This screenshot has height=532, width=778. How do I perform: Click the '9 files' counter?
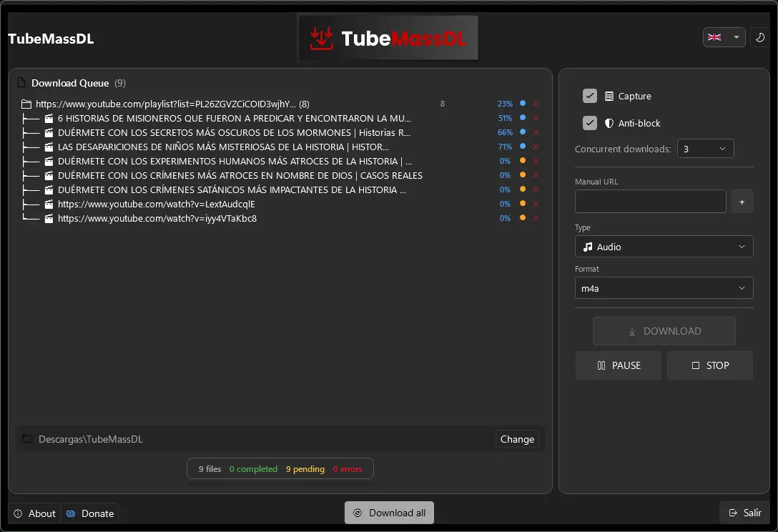pos(210,469)
